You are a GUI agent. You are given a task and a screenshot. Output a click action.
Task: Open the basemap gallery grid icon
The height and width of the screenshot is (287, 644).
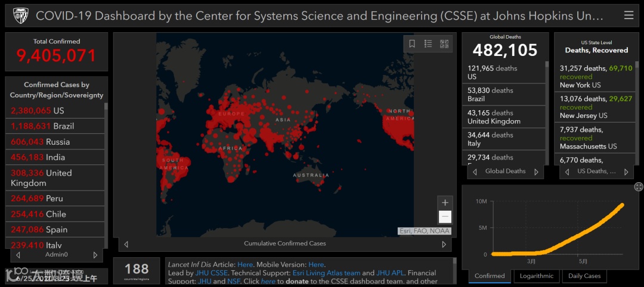tap(444, 44)
